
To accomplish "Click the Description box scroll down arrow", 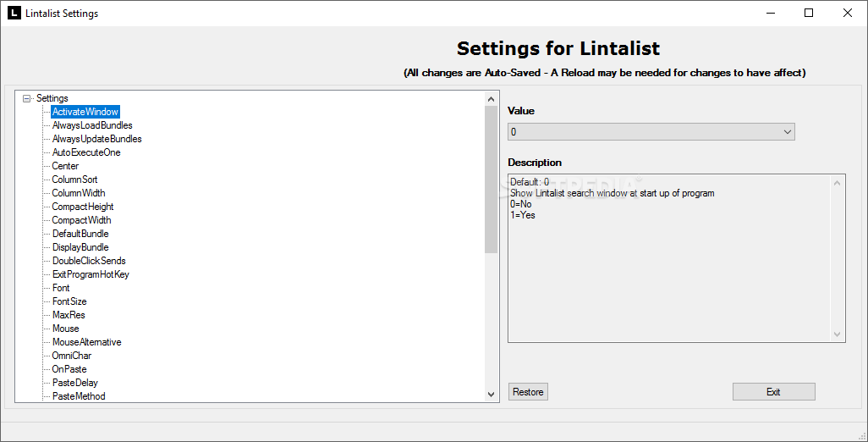I will pyautogui.click(x=837, y=334).
